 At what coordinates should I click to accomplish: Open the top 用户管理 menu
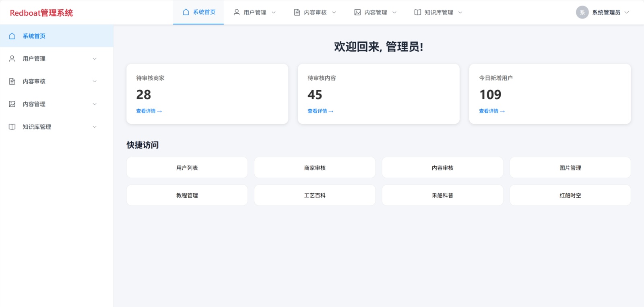click(x=254, y=12)
